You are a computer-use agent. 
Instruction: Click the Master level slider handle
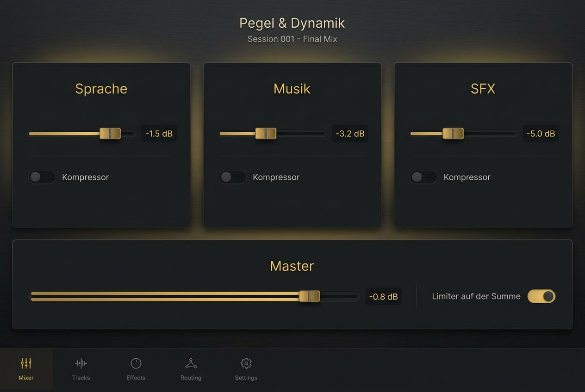309,296
